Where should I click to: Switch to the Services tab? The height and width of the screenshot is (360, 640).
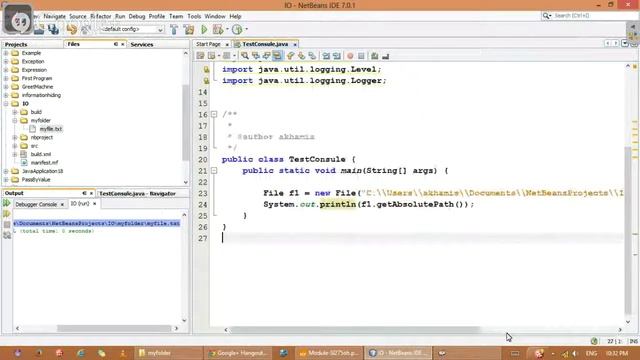pos(142,44)
